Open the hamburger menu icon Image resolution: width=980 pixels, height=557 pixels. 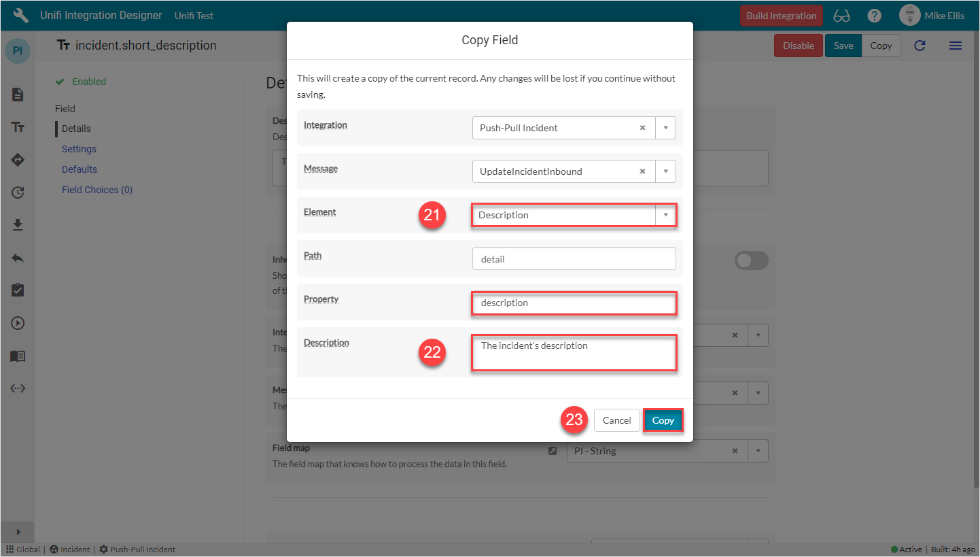tap(955, 46)
